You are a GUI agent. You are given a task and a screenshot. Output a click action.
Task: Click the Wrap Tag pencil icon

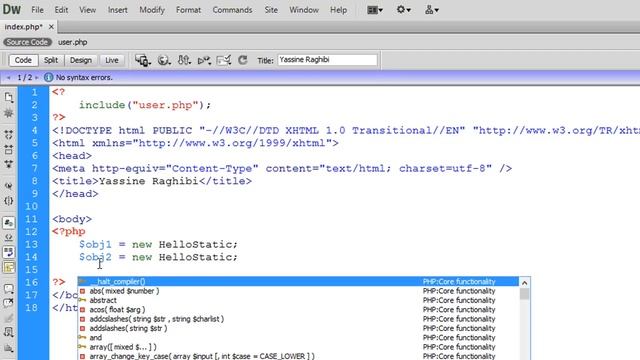(x=9, y=318)
